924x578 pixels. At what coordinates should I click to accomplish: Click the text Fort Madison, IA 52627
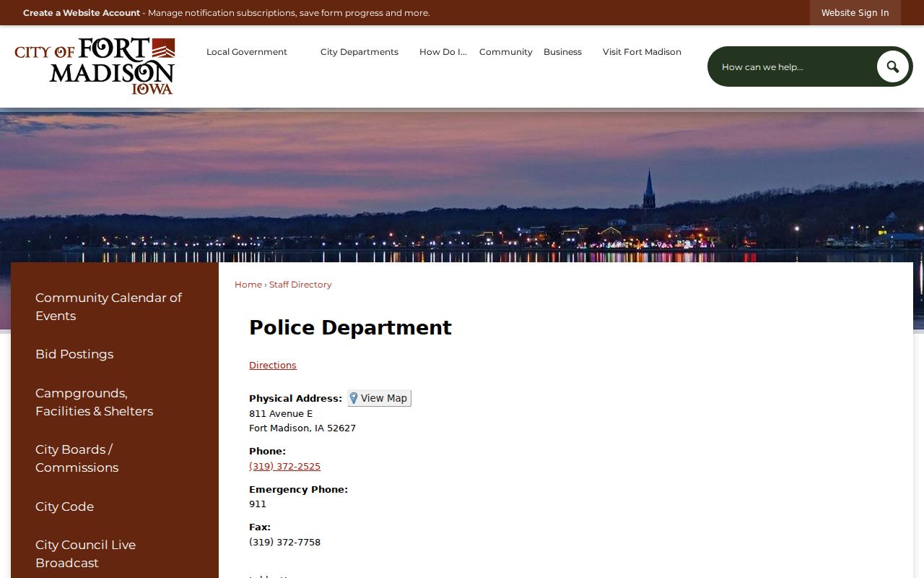click(302, 428)
